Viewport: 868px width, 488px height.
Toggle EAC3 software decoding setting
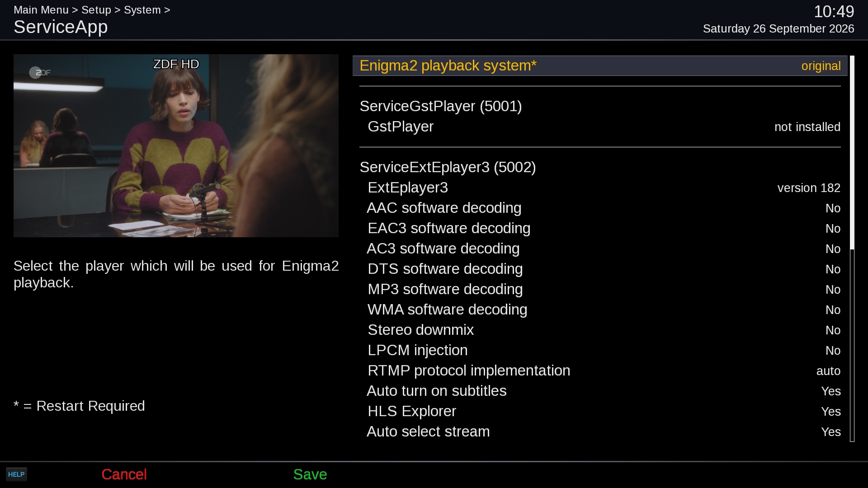[600, 228]
